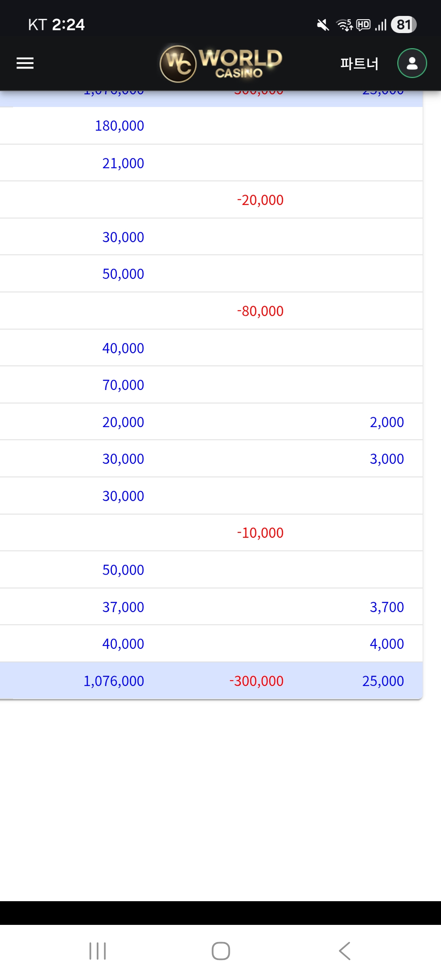
Task: Open the user profile icon
Action: tap(412, 63)
